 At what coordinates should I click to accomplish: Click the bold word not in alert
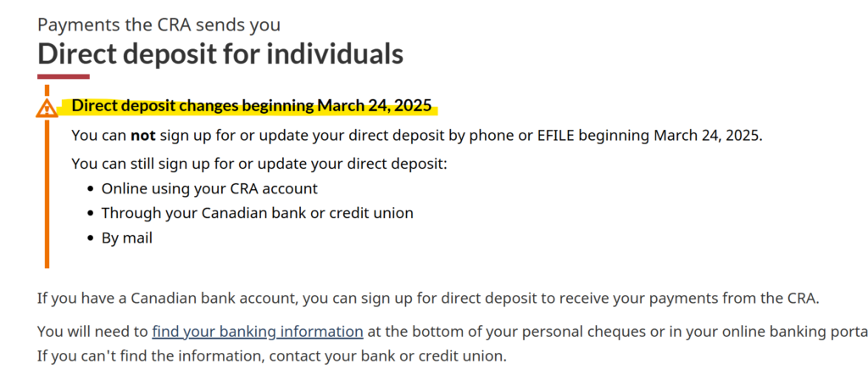tap(142, 136)
